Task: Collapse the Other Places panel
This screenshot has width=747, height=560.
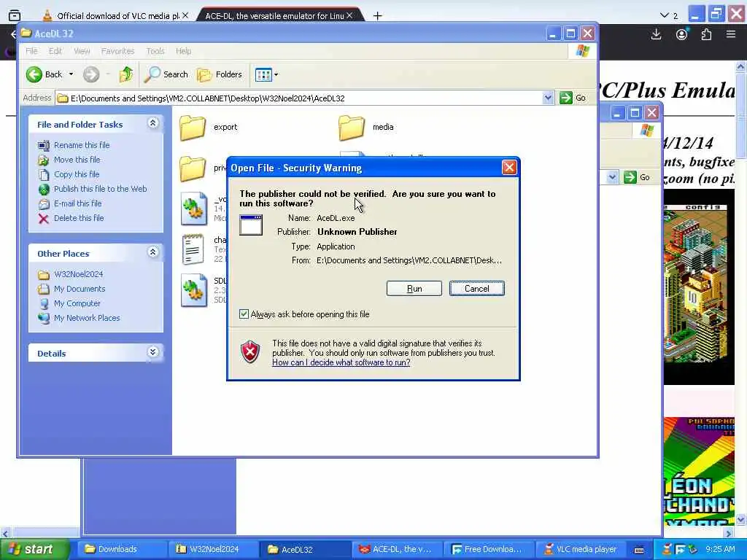Action: [153, 252]
